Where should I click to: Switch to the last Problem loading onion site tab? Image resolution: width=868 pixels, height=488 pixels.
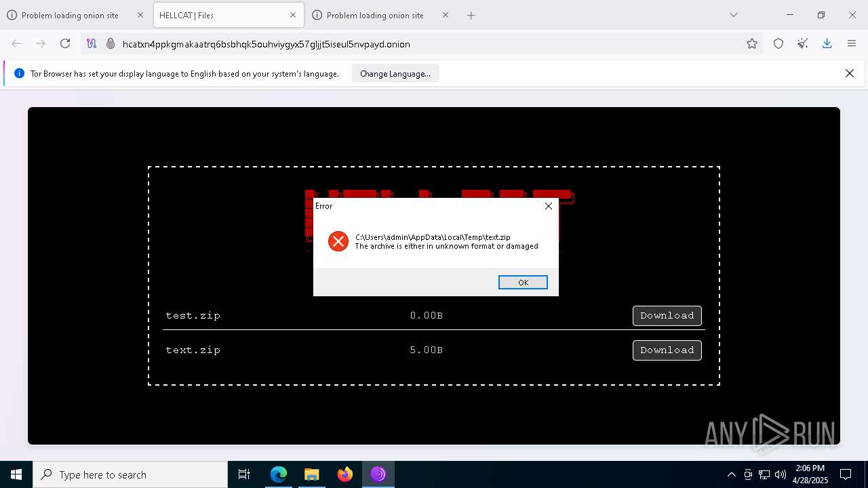coord(375,15)
